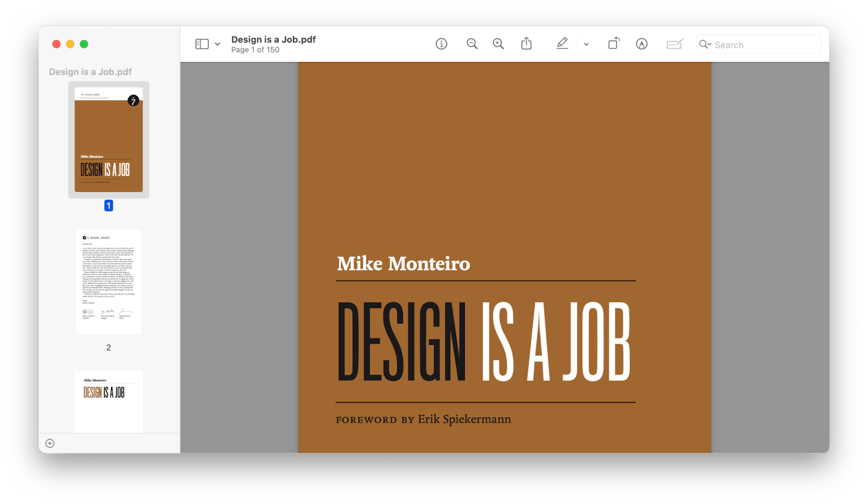
Task: Maximize the window with green button
Action: click(x=84, y=44)
